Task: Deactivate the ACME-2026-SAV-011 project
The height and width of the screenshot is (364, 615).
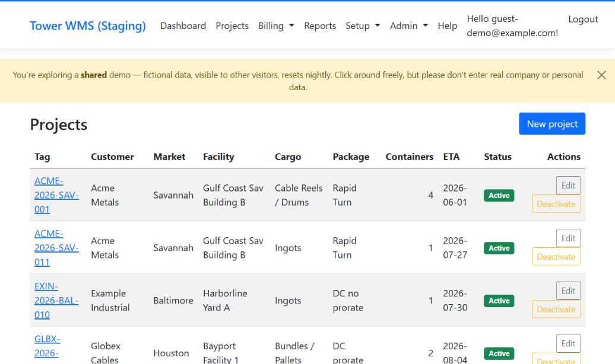Action: point(556,257)
